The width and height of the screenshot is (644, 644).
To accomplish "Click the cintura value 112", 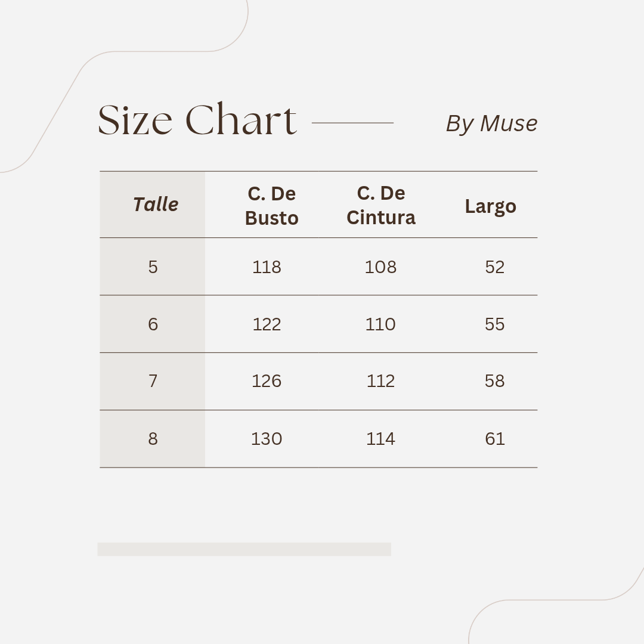I will (380, 380).
